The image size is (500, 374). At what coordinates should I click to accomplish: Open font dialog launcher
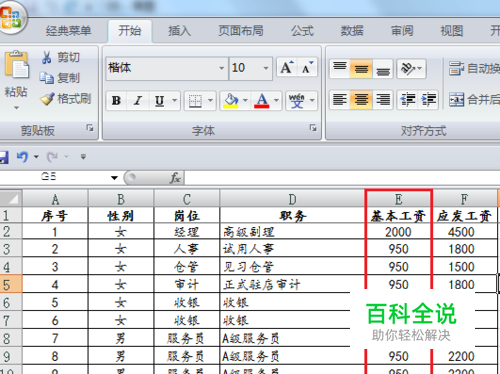point(313,128)
